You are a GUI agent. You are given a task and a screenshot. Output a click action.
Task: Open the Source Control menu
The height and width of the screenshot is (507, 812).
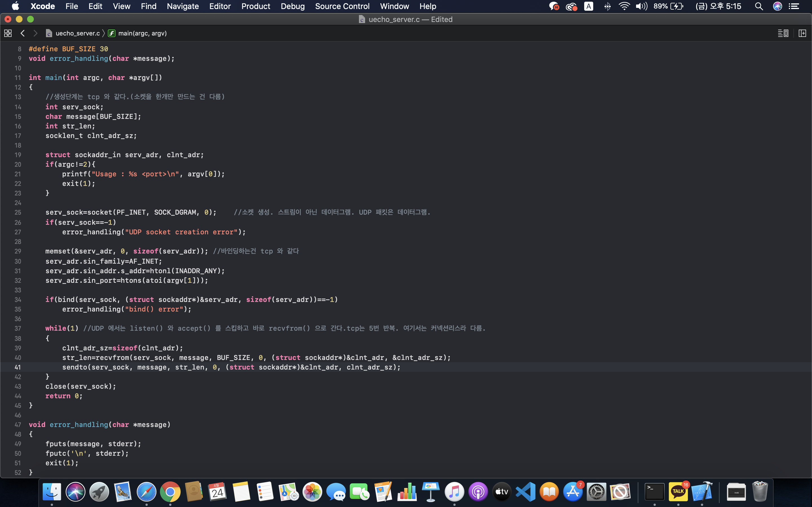[x=342, y=6]
